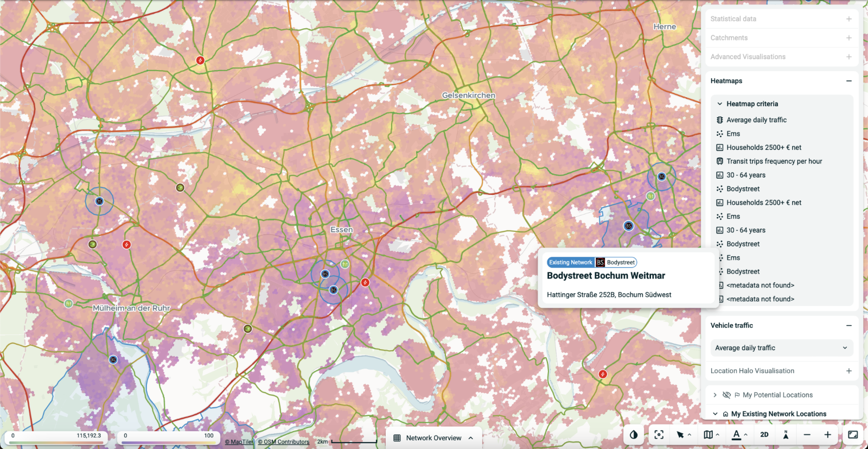This screenshot has height=449, width=868.
Task: Expand My Potential Locations chevron
Action: click(715, 395)
